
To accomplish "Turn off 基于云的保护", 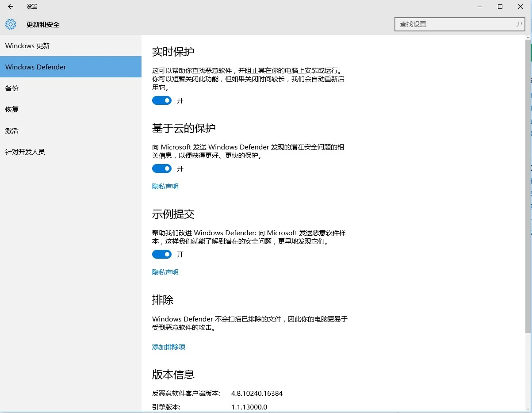I will click(x=161, y=168).
